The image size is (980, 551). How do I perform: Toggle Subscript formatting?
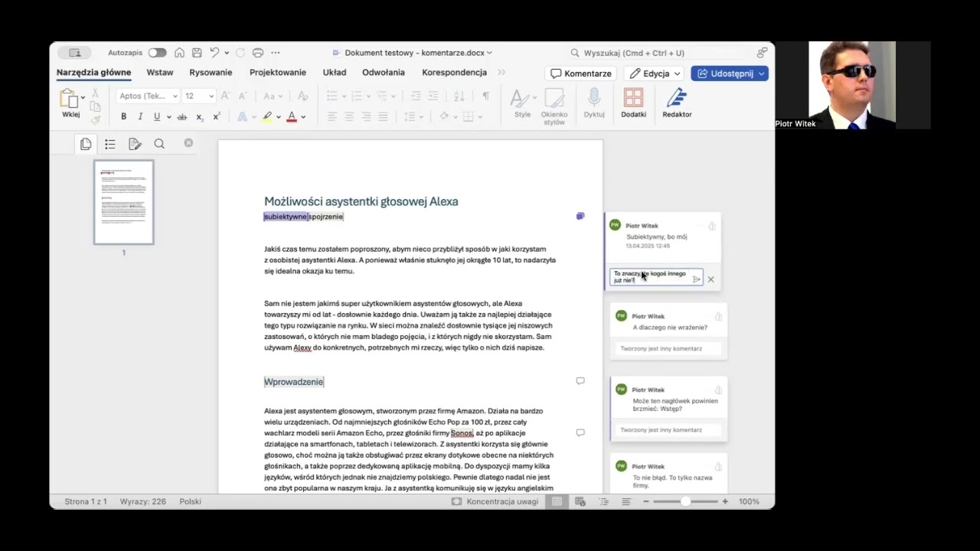pyautogui.click(x=199, y=116)
